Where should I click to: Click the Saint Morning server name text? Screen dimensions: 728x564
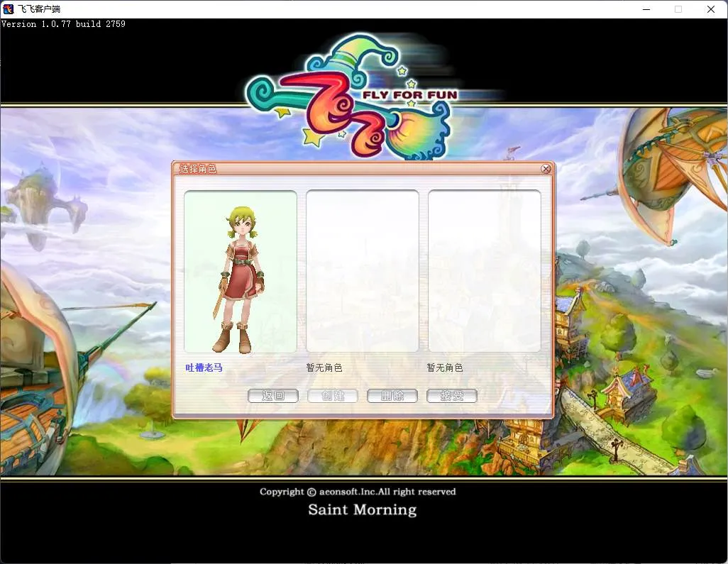click(362, 510)
